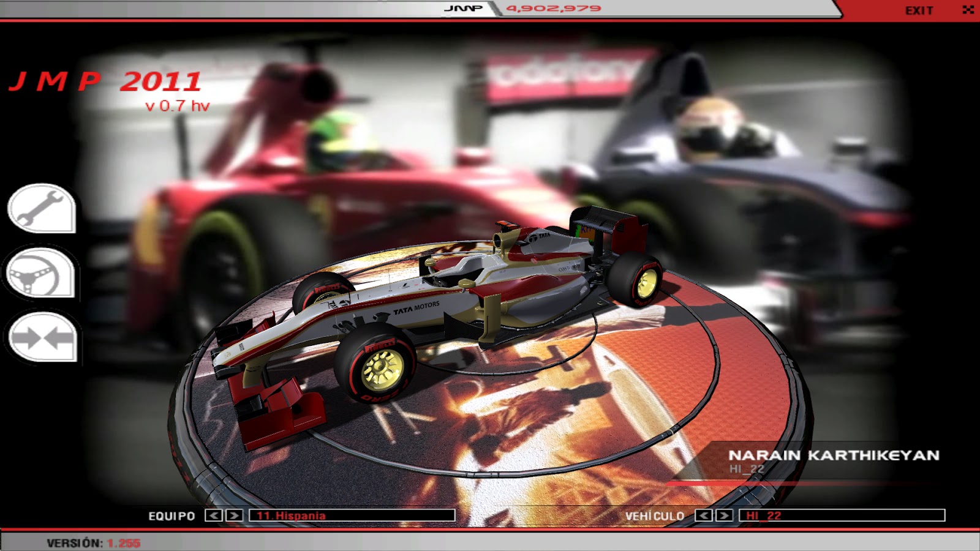Click the steering wheel icon
The image size is (980, 551).
click(41, 273)
